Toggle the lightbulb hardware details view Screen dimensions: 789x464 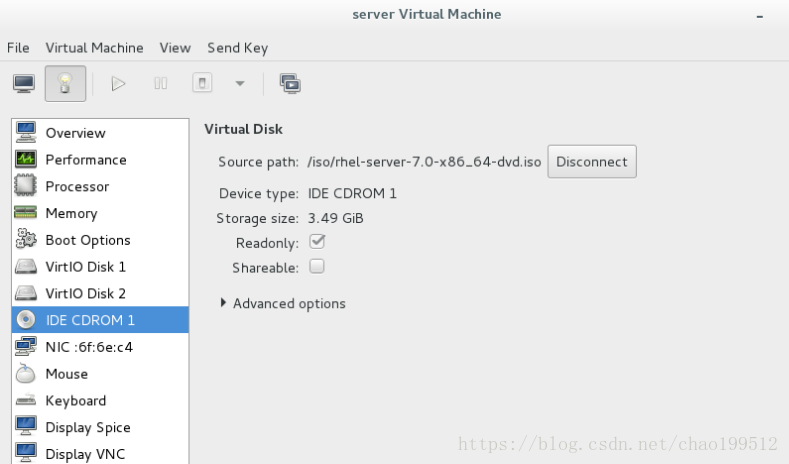[65, 84]
